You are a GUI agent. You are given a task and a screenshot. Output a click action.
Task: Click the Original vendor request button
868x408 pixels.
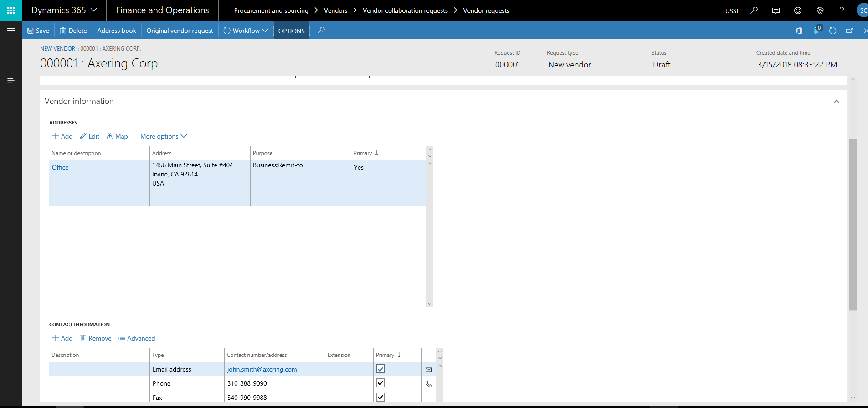[180, 31]
